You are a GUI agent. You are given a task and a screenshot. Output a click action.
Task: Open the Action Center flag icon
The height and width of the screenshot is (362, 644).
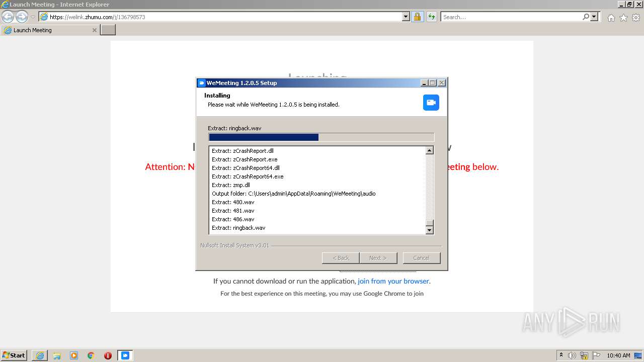coord(596,355)
